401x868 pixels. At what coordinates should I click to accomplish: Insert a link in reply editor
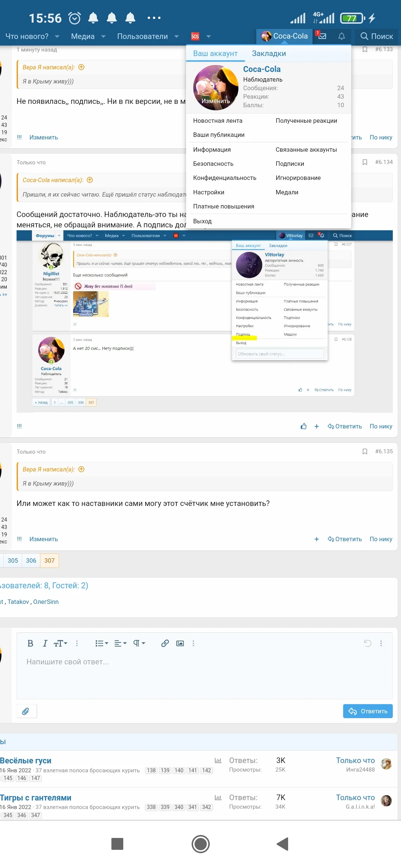tap(165, 643)
